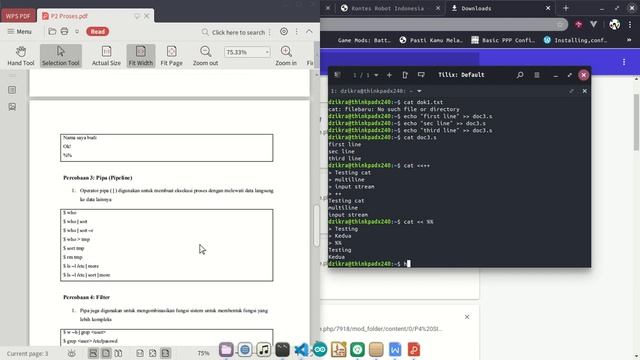This screenshot has width=640, height=360.
Task: Switch to the WPS PDF home tab
Action: pyautogui.click(x=18, y=16)
